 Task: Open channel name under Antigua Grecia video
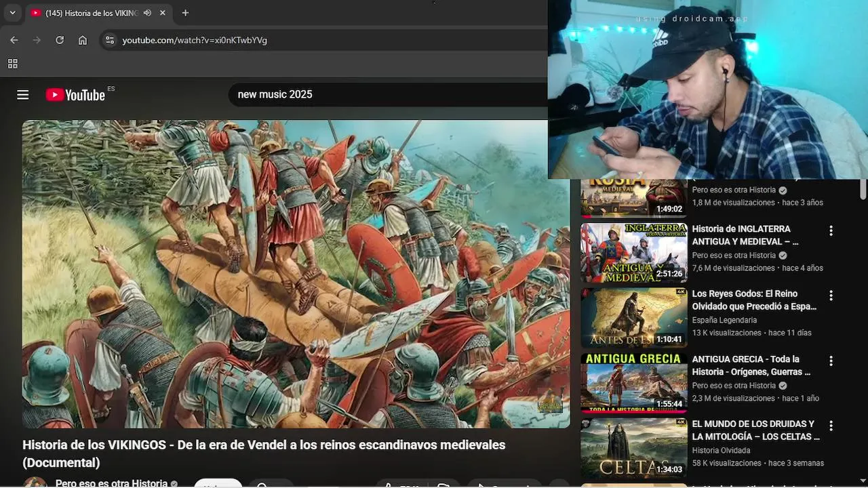[x=734, y=386]
